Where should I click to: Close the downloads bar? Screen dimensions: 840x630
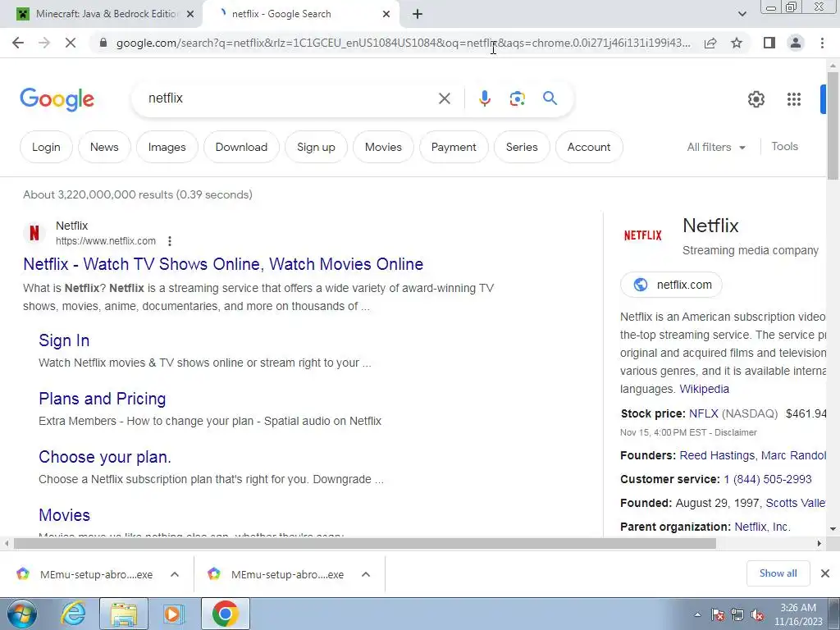825,573
